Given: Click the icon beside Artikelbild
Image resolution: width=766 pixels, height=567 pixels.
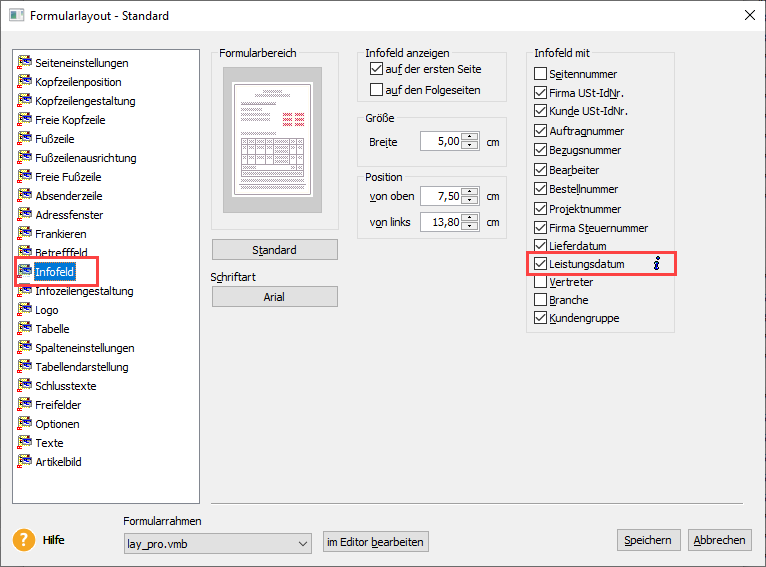Looking at the screenshot, I should pos(25,462).
